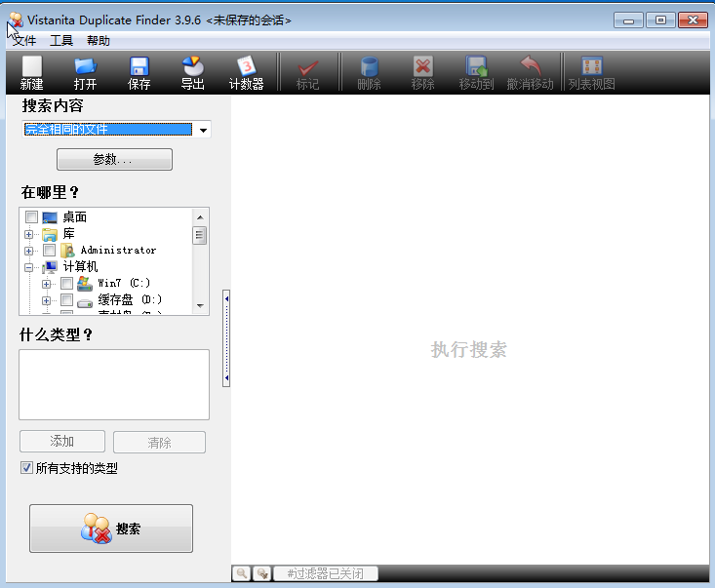
Task: Check the 桌面 checkbox
Action: (x=31, y=216)
